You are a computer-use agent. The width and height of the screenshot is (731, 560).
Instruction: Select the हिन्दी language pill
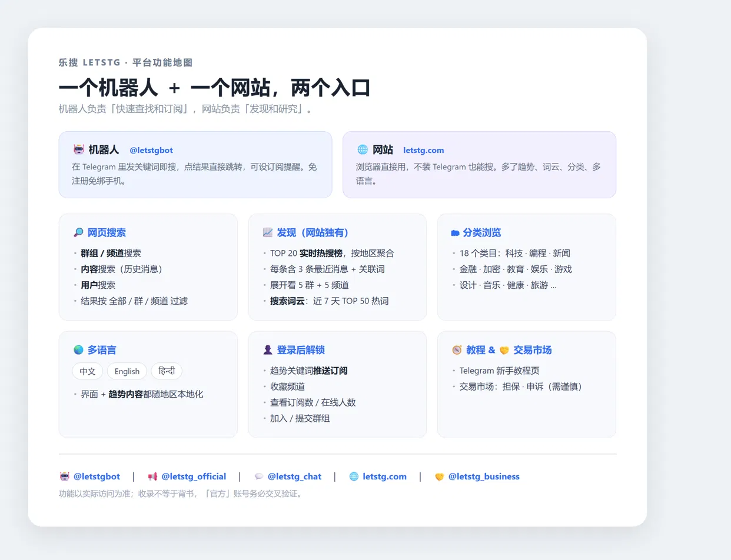coord(167,371)
